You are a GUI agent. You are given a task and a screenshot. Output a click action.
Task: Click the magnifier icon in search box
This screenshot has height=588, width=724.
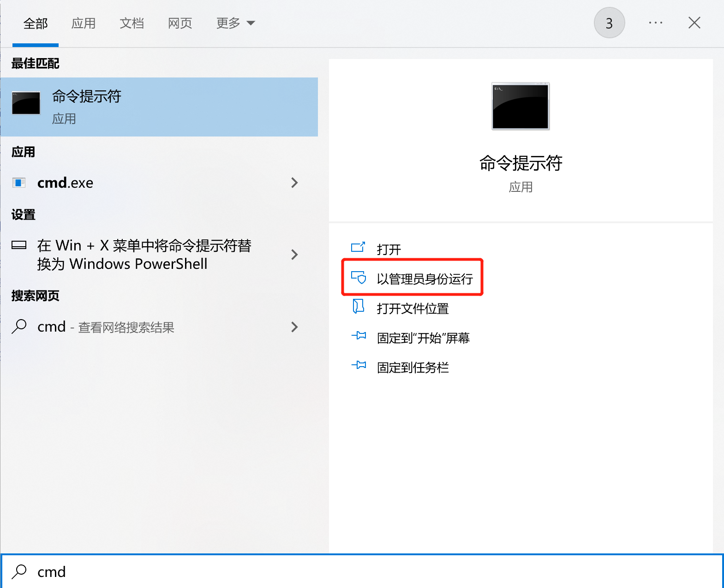[19, 572]
